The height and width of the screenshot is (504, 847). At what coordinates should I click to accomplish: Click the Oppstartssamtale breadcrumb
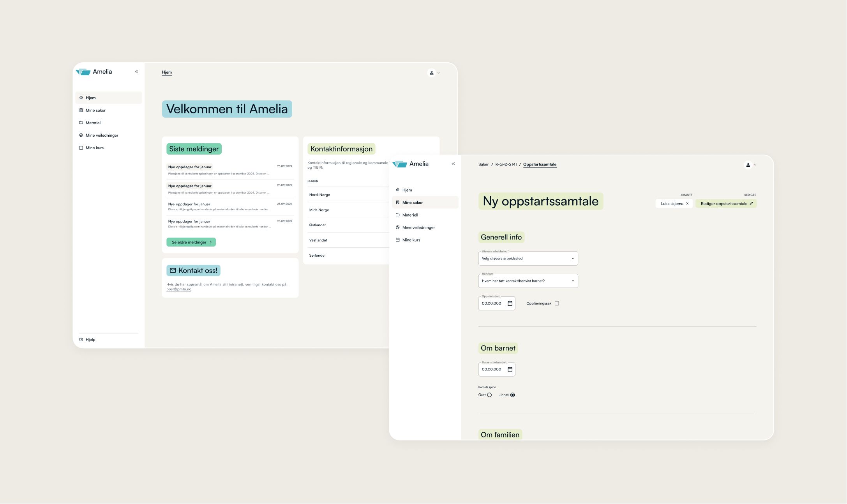tap(540, 164)
